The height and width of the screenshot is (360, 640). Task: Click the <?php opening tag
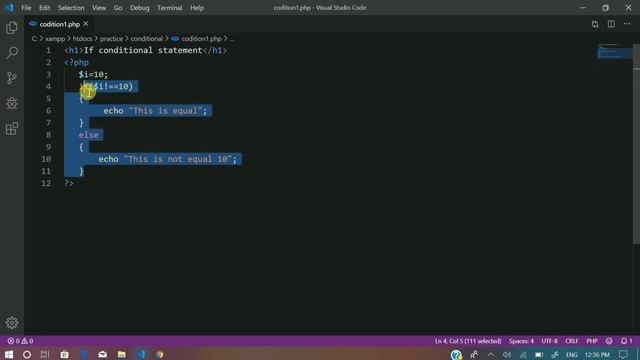point(76,62)
